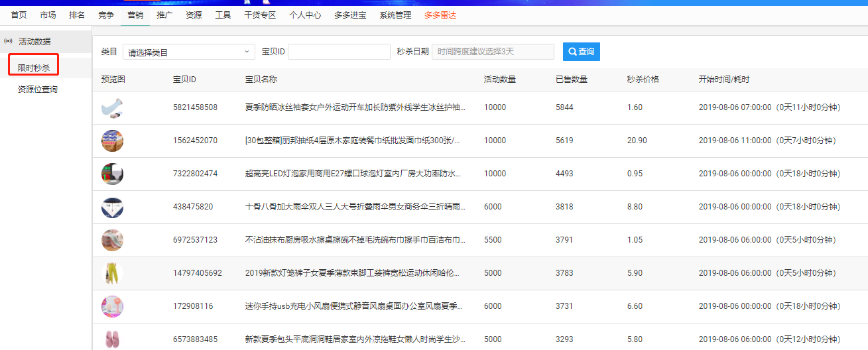Click the 秒杀日期 date range field
Image resolution: width=868 pixels, height=350 pixels.
point(492,52)
